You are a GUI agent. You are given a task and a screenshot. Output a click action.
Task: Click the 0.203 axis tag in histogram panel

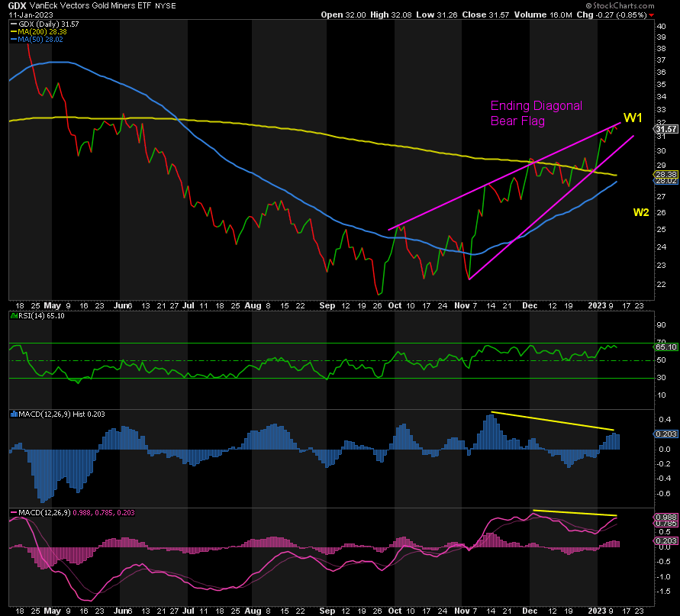coord(666,434)
